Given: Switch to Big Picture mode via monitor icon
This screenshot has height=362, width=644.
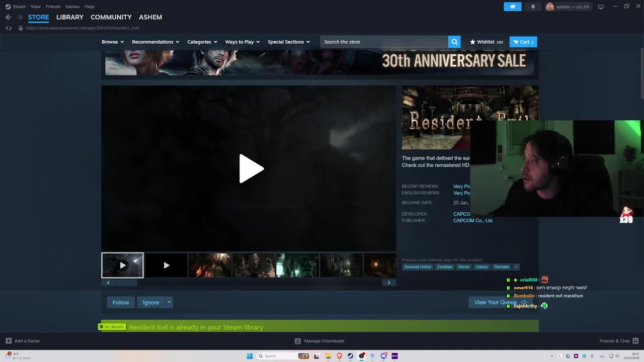Looking at the screenshot, I should tap(601, 7).
